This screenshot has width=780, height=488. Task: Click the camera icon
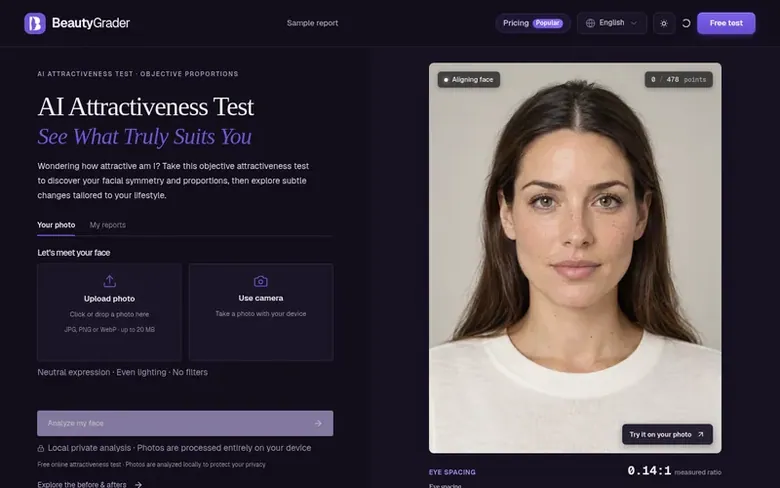point(261,281)
